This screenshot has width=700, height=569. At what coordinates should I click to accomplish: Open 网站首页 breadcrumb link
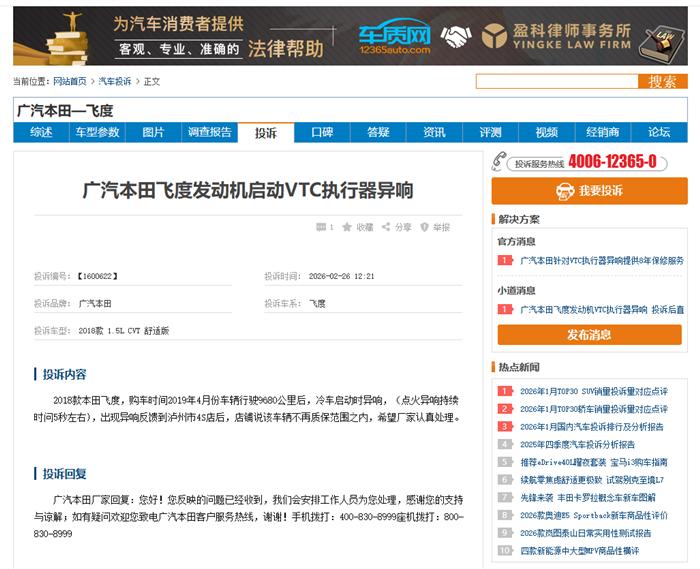pos(69,81)
